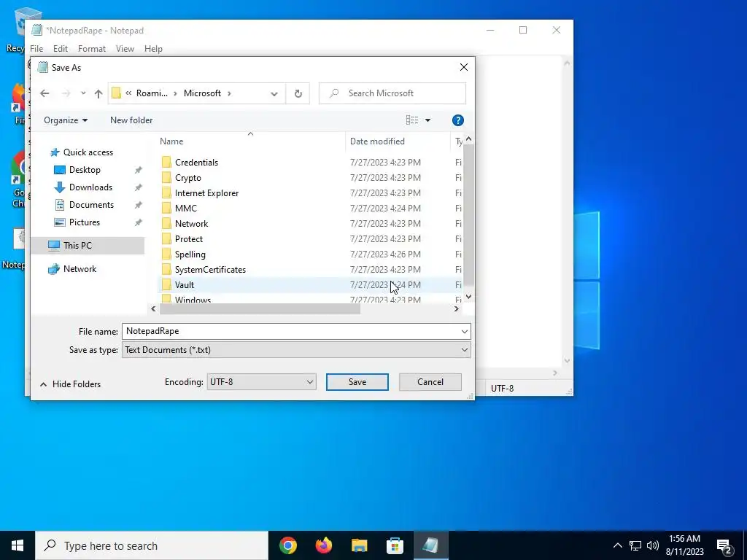
Task: Select Pictures in Quick access
Action: [x=85, y=222]
